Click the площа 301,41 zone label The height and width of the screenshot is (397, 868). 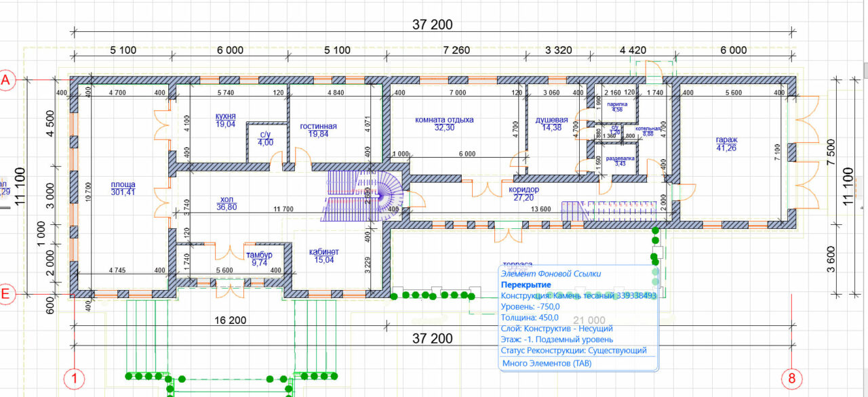click(x=123, y=188)
